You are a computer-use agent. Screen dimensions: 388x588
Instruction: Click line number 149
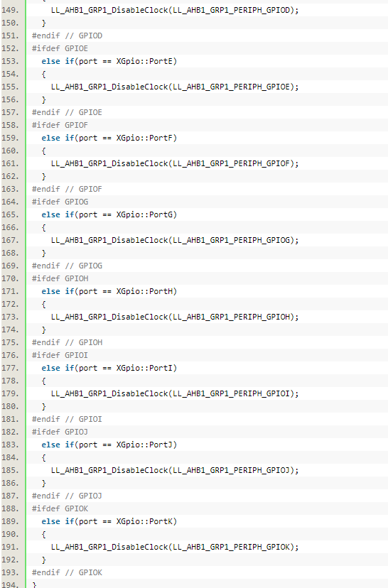tap(10, 10)
